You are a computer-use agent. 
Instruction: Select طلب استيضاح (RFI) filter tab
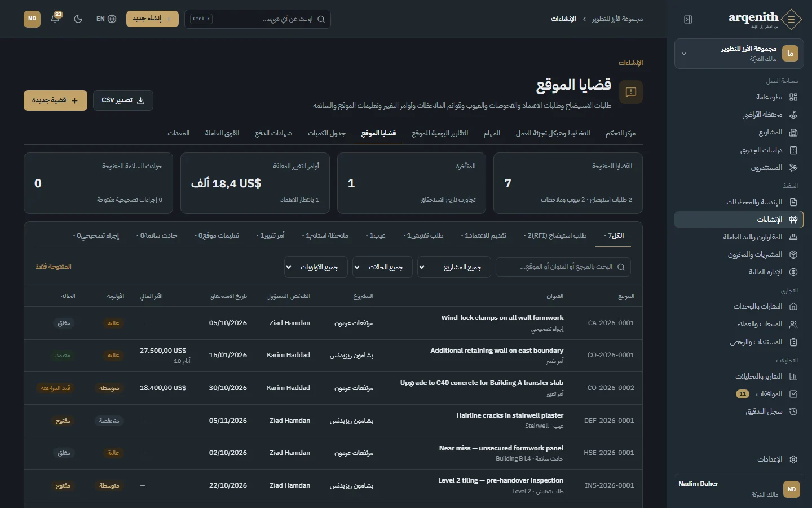tap(557, 235)
